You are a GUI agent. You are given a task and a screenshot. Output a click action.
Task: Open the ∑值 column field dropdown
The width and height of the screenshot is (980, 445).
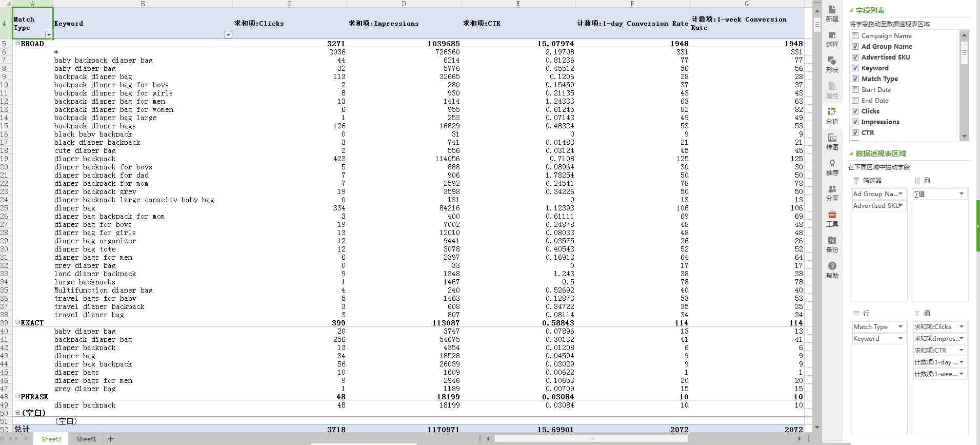tap(962, 194)
